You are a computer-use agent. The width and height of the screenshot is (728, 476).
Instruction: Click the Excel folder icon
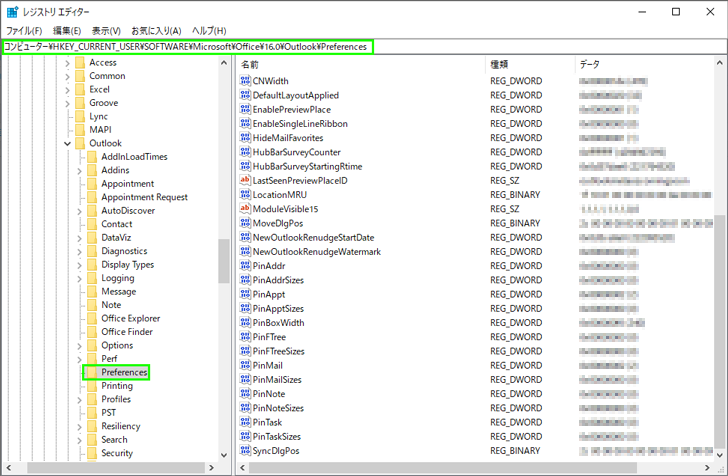click(80, 89)
